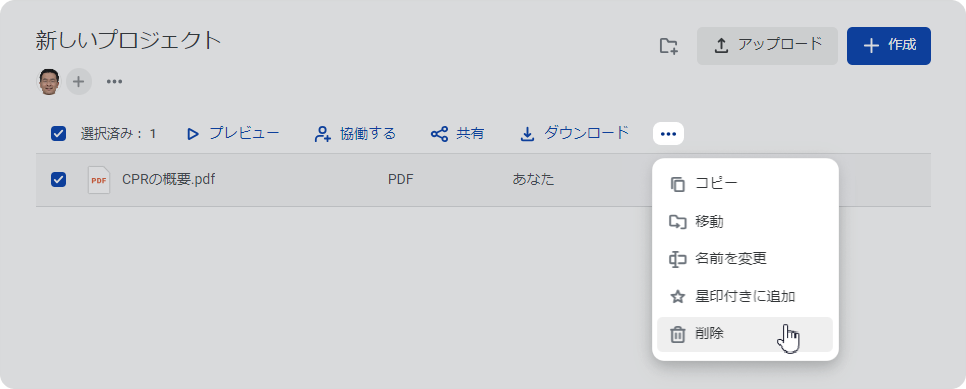The image size is (966, 389).
Task: Click the new folder icon
Action: click(x=668, y=46)
